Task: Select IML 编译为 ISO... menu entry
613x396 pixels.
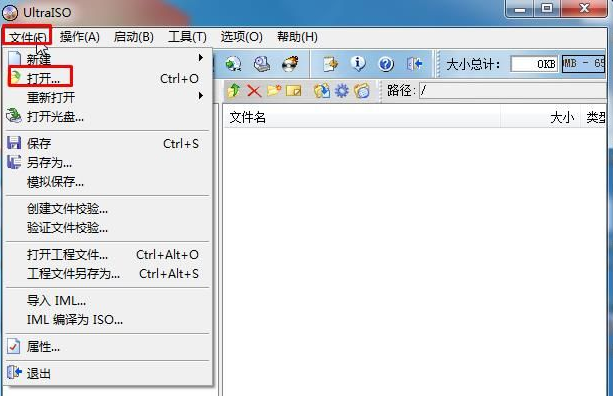Action: point(108,320)
